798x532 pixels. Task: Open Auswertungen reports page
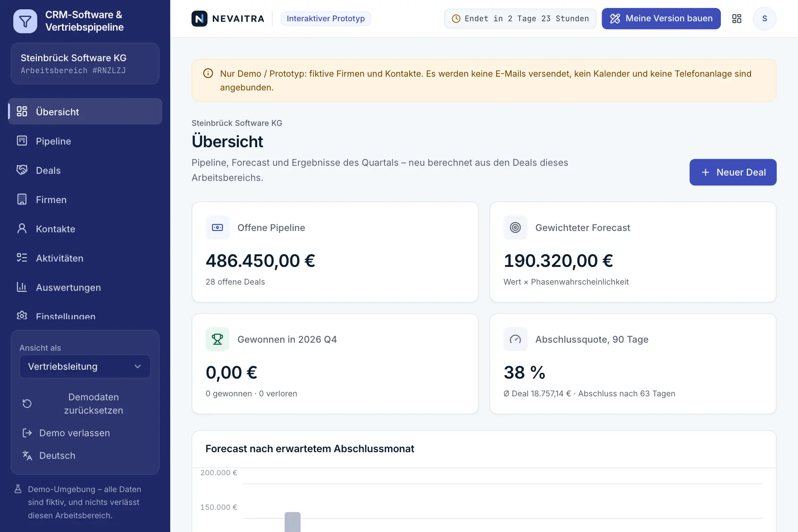[85, 287]
